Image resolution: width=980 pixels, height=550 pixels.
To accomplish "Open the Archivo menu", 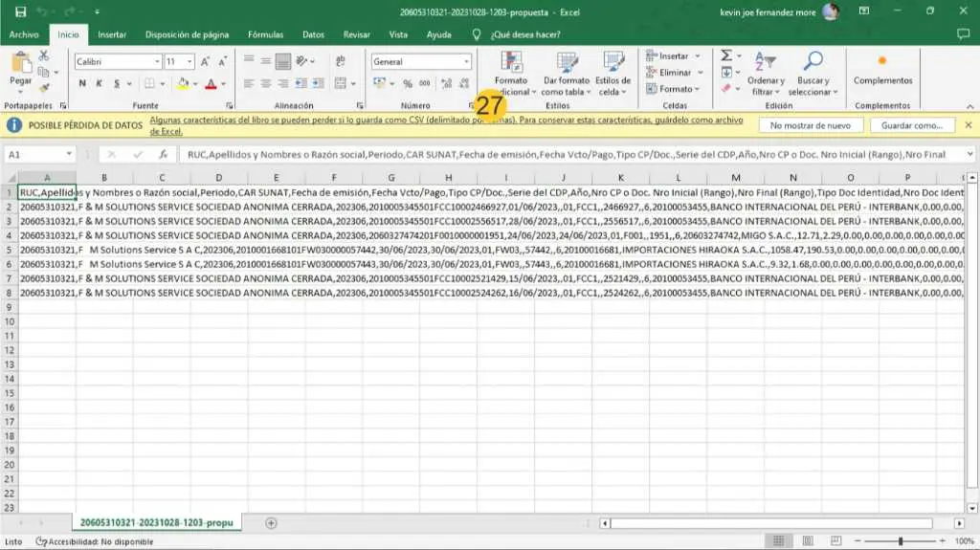I will (24, 34).
